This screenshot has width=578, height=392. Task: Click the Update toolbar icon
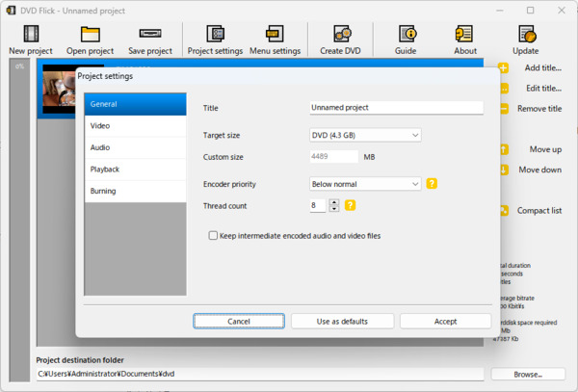pyautogui.click(x=526, y=34)
